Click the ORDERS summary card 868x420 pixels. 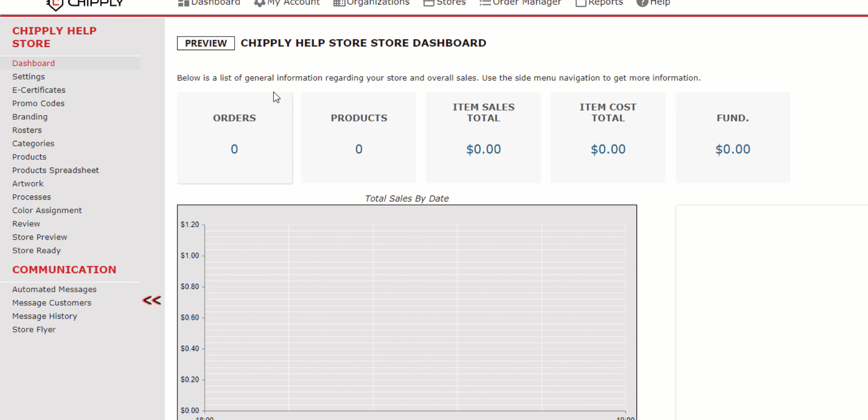coord(235,138)
